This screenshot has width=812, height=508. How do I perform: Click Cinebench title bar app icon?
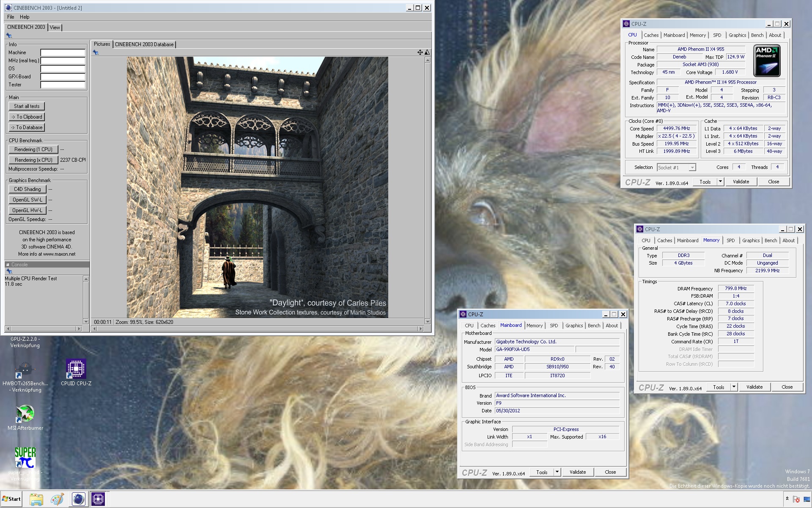(x=8, y=8)
